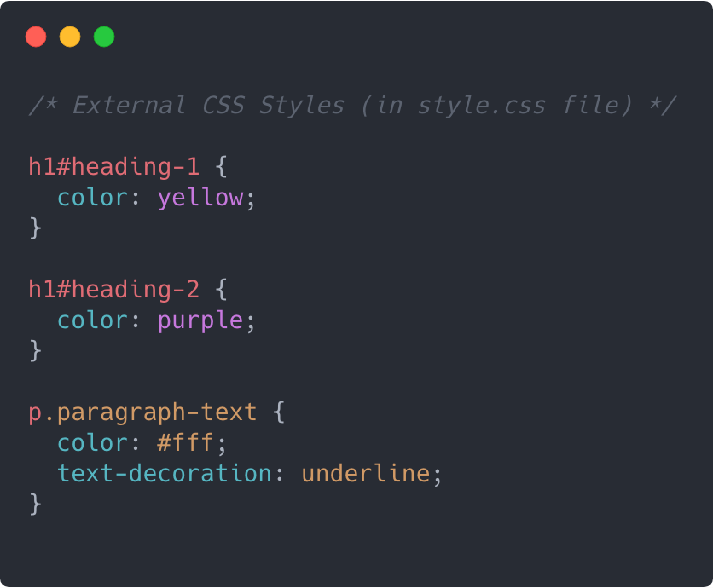The image size is (713, 588).
Task: Click the opening brace after p.paragraph-text
Action: [279, 412]
